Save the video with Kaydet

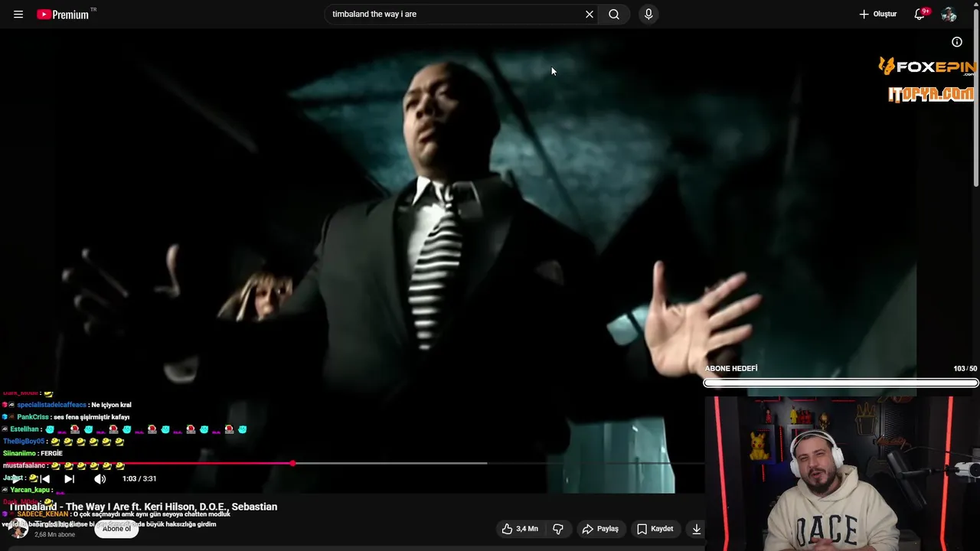click(655, 529)
